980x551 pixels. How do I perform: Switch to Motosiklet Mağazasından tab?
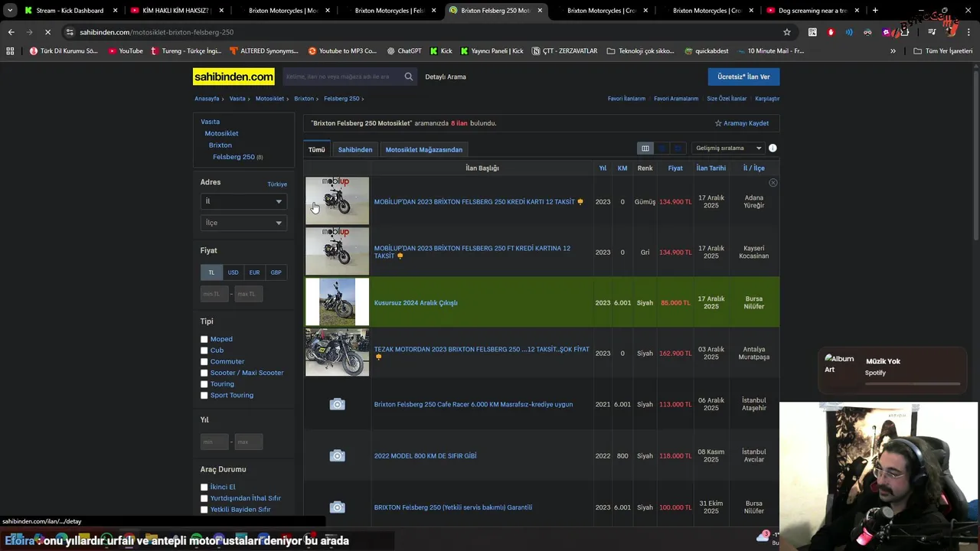pos(424,149)
